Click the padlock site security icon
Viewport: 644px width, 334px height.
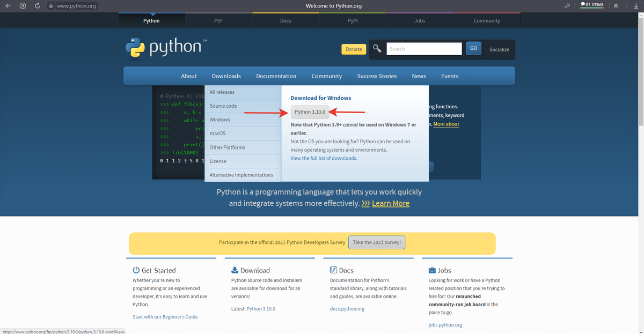point(51,6)
